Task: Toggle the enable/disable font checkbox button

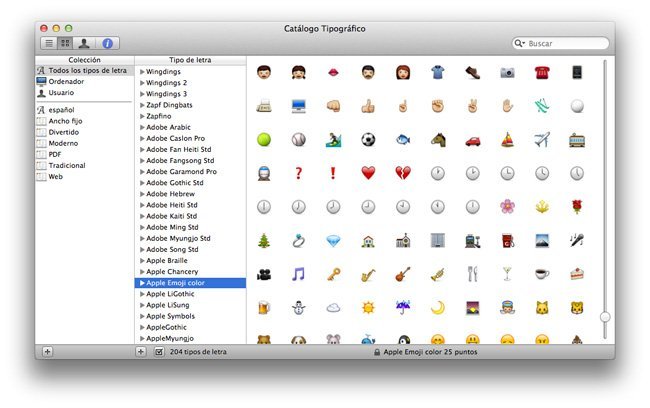Action: 159,352
